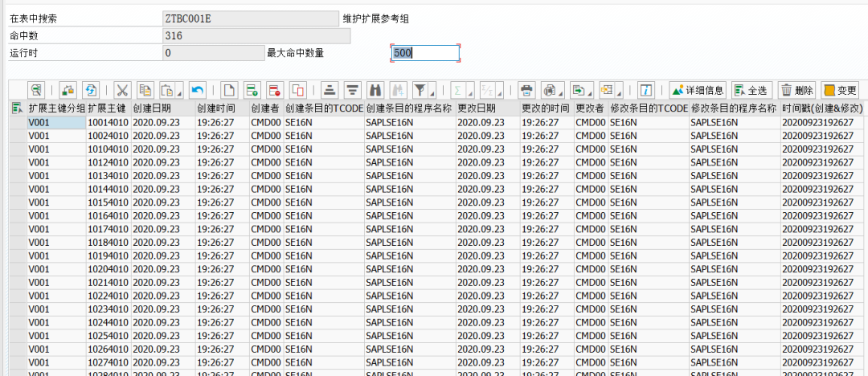Click the select-all icon in table corner
The height and width of the screenshot is (376, 868).
(17, 108)
